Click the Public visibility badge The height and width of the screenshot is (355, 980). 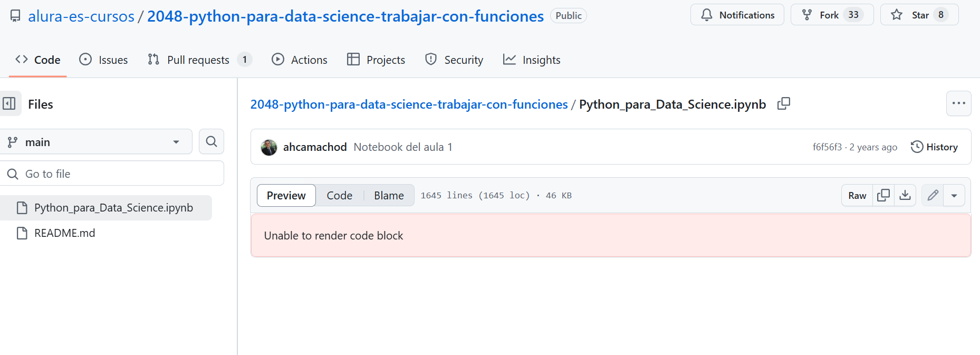pyautogui.click(x=569, y=15)
